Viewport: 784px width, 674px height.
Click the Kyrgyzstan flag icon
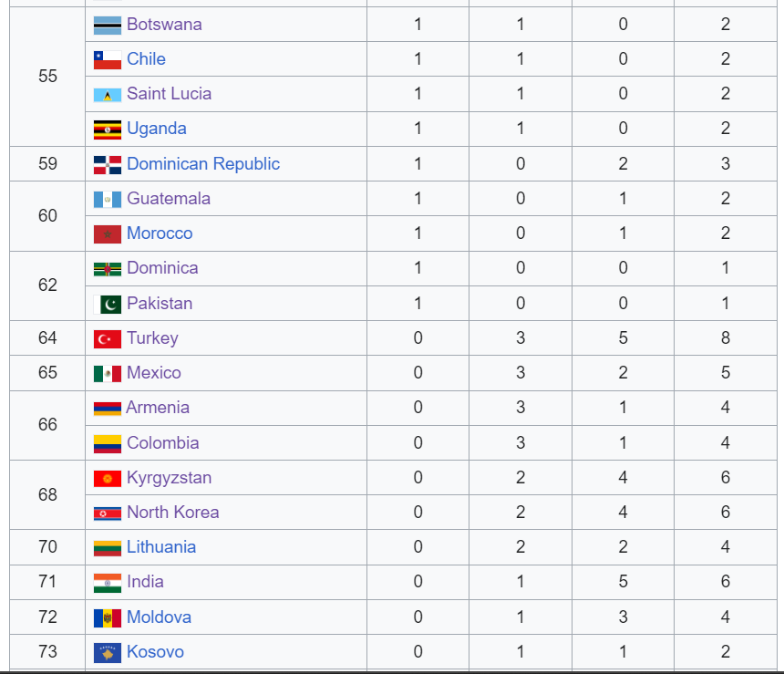pyautogui.click(x=108, y=479)
